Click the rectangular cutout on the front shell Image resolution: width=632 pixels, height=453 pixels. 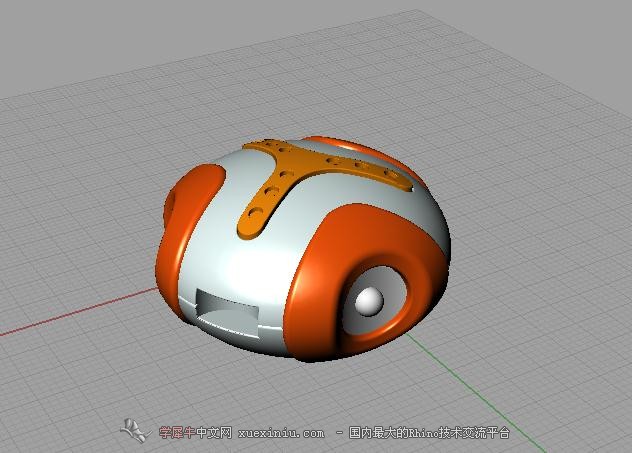[x=227, y=312]
